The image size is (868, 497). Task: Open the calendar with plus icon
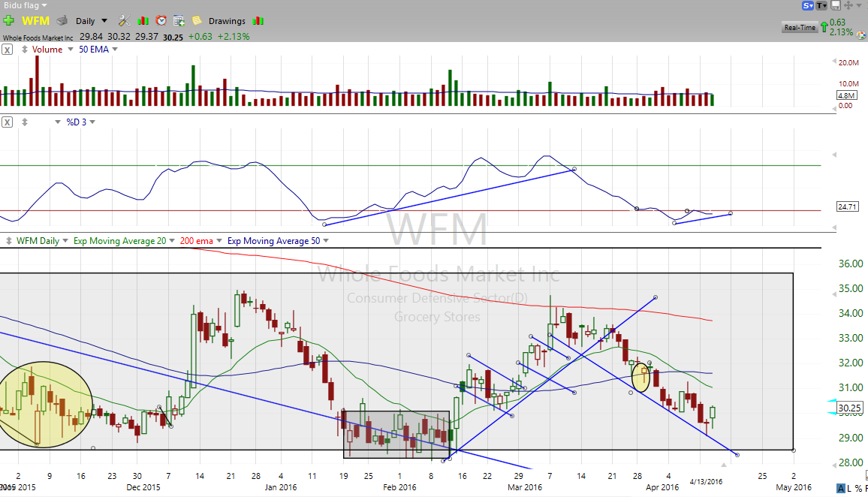pyautogui.click(x=179, y=21)
